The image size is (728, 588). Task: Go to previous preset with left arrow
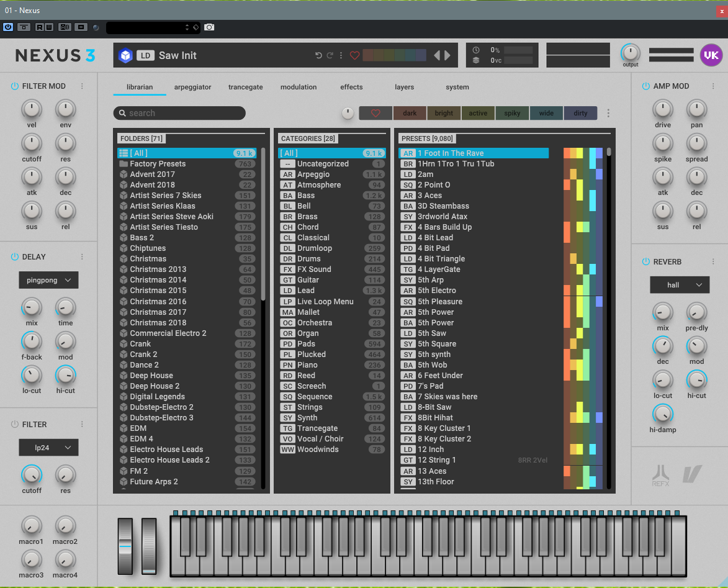437,55
